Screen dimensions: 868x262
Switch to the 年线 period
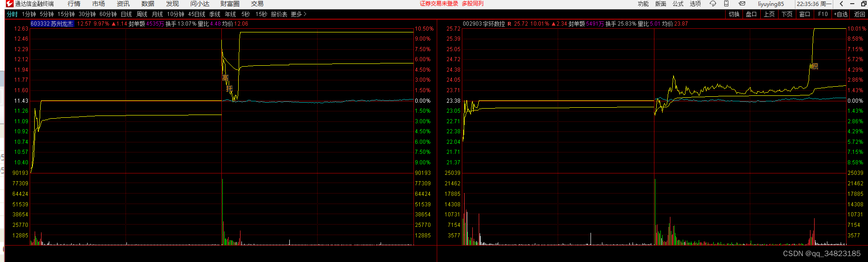(230, 14)
